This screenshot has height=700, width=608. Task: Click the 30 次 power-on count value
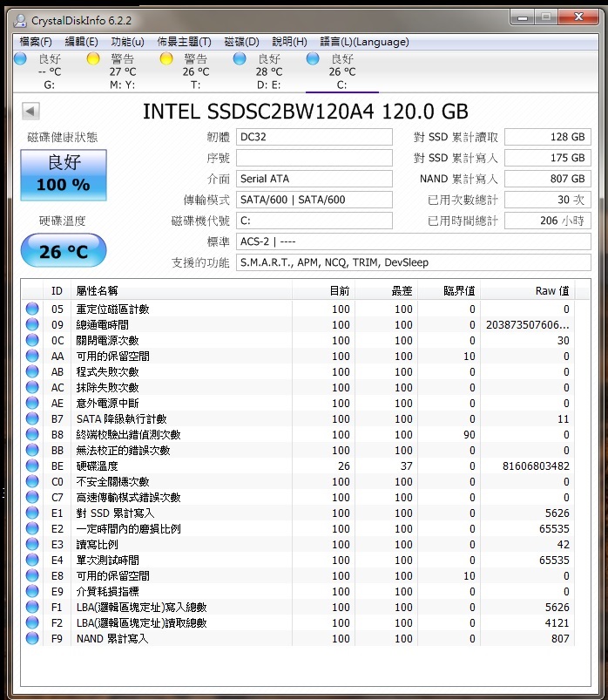(548, 200)
